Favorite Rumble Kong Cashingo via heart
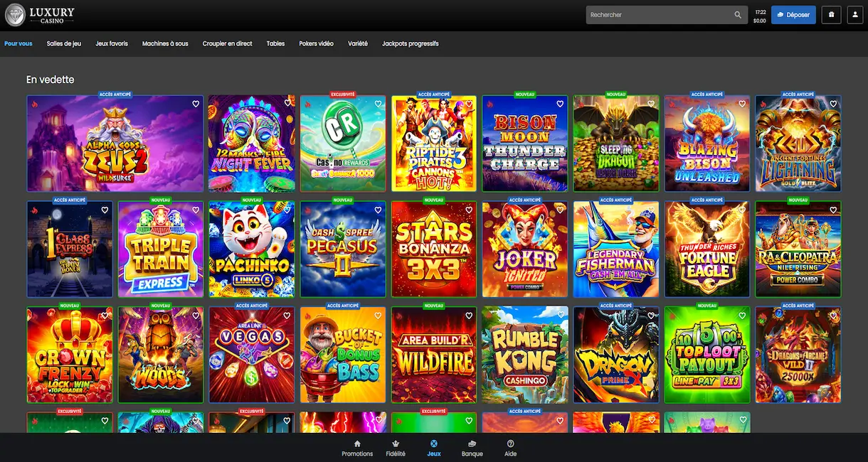 (560, 315)
